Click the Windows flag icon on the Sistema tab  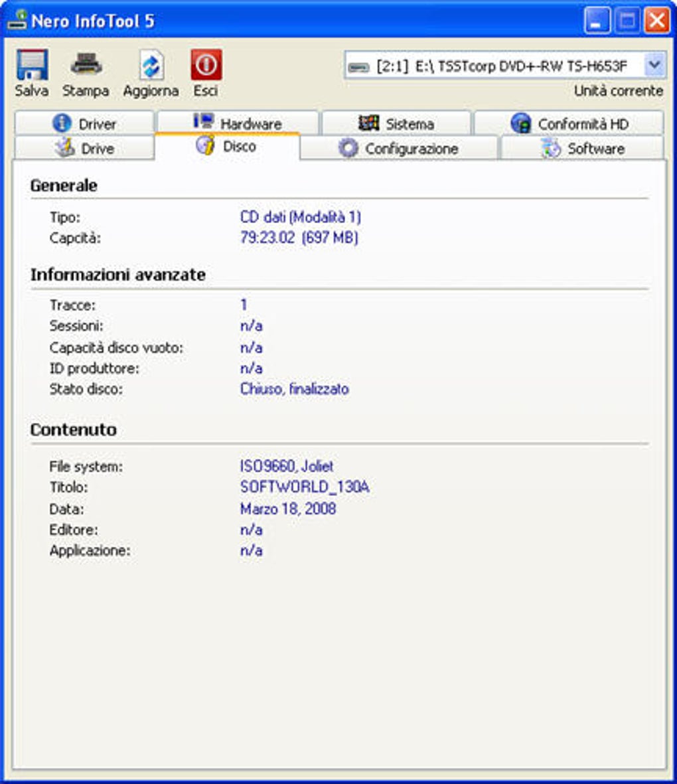coord(368,123)
